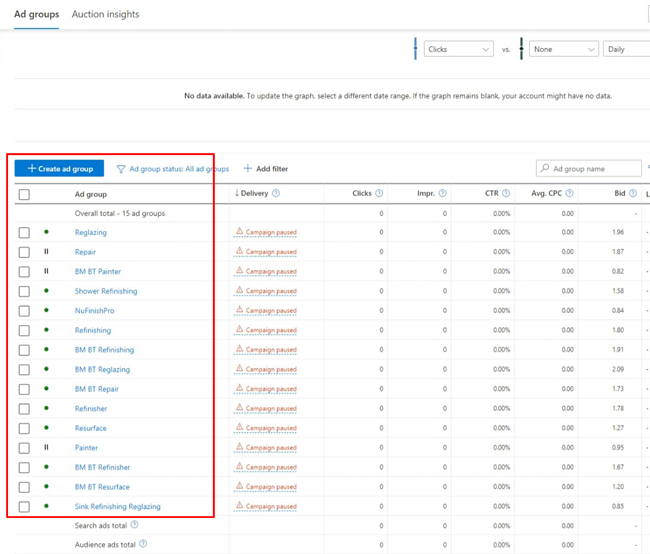Click the CTR column header
Viewport: 650px width, 554px height.
(x=492, y=193)
